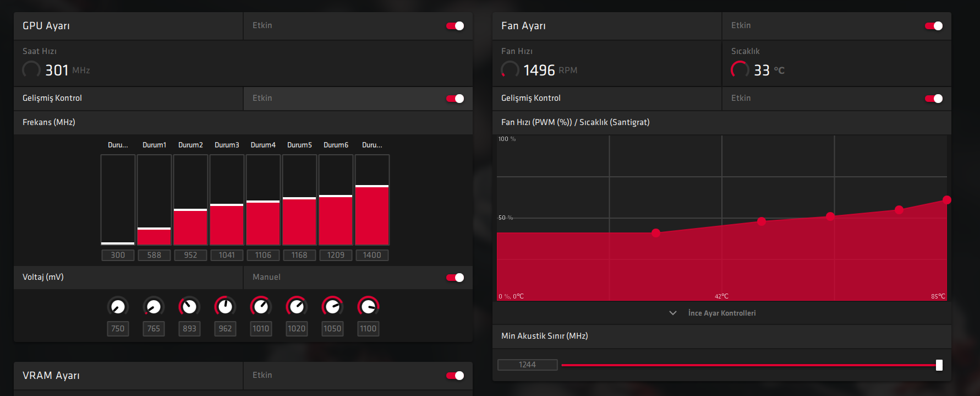Click the 1010 mV voltage knob
This screenshot has height=396, width=980.
click(x=261, y=306)
